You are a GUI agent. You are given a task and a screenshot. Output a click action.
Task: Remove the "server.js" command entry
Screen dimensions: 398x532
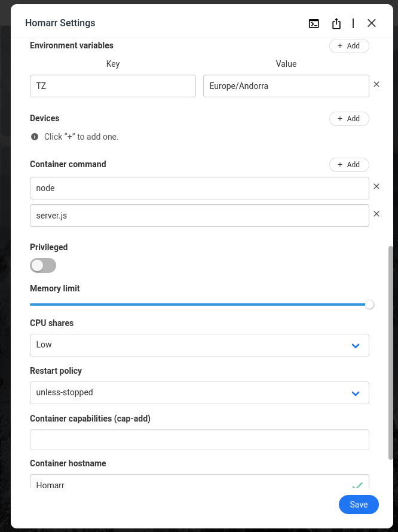(376, 214)
